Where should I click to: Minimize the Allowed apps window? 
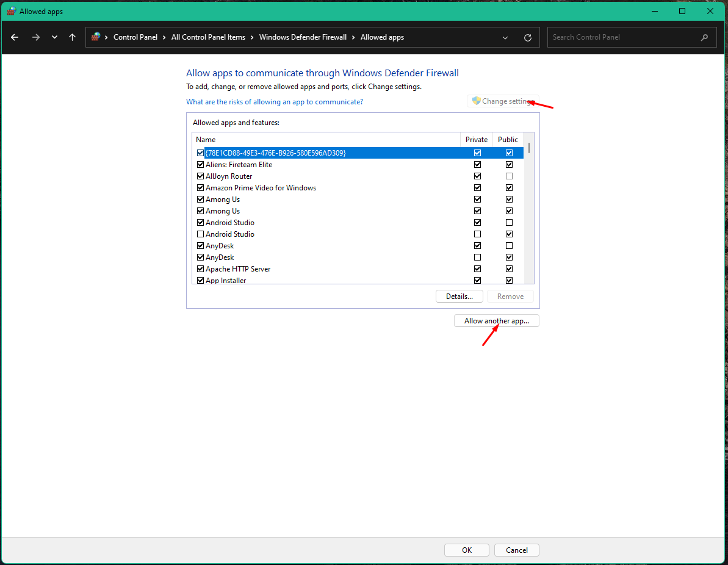point(655,11)
